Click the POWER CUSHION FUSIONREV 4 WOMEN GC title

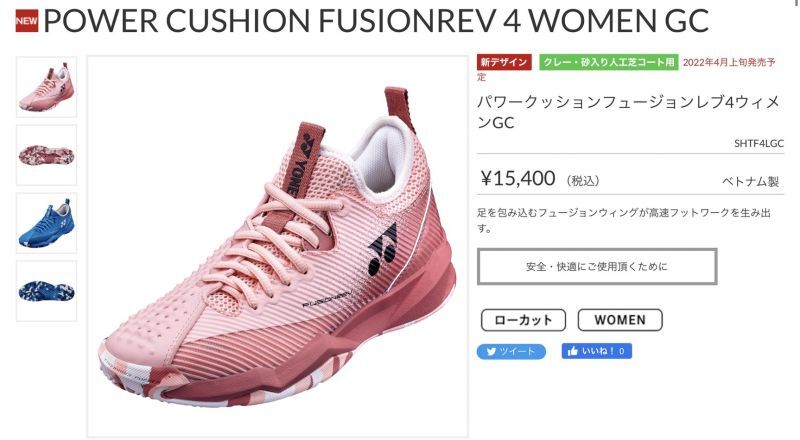pyautogui.click(x=376, y=21)
